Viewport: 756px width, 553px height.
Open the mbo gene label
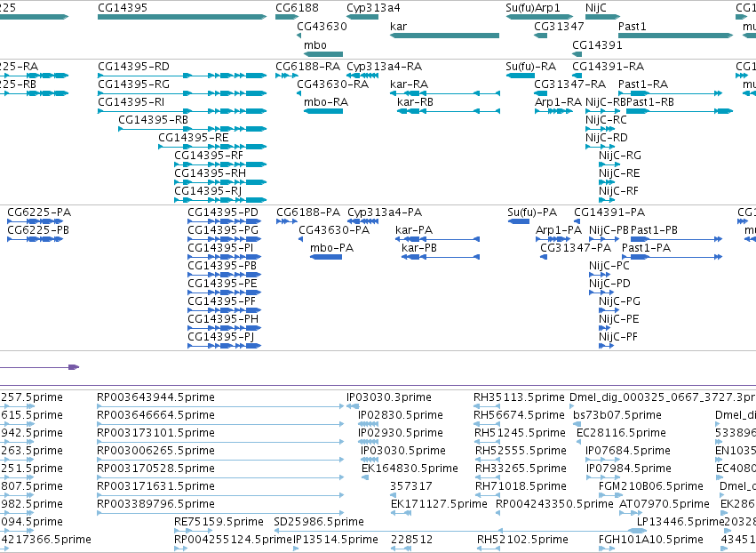[315, 44]
